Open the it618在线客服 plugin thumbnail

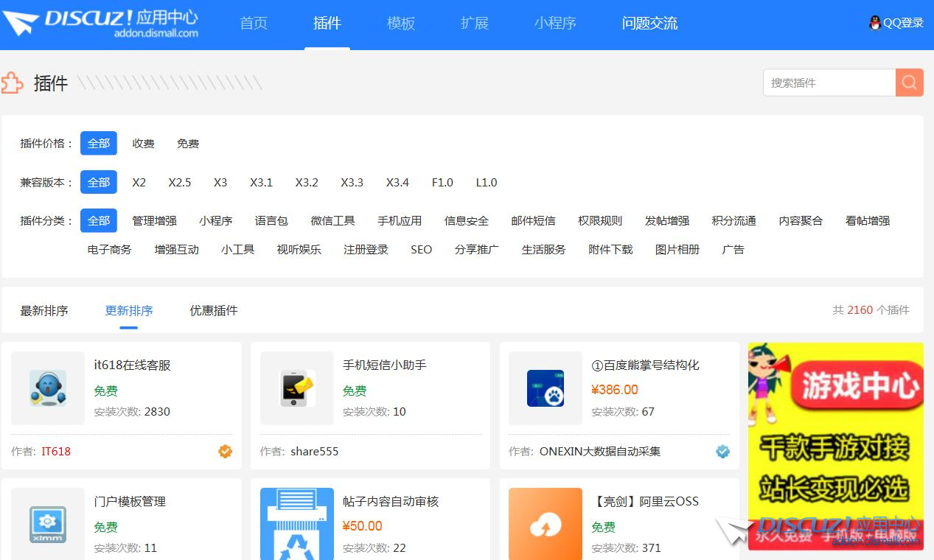[48, 388]
